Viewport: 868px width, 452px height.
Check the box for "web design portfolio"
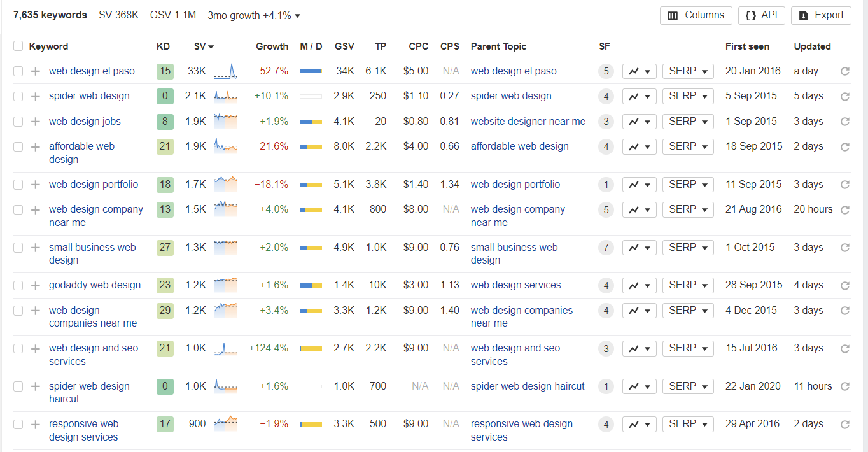(x=18, y=184)
